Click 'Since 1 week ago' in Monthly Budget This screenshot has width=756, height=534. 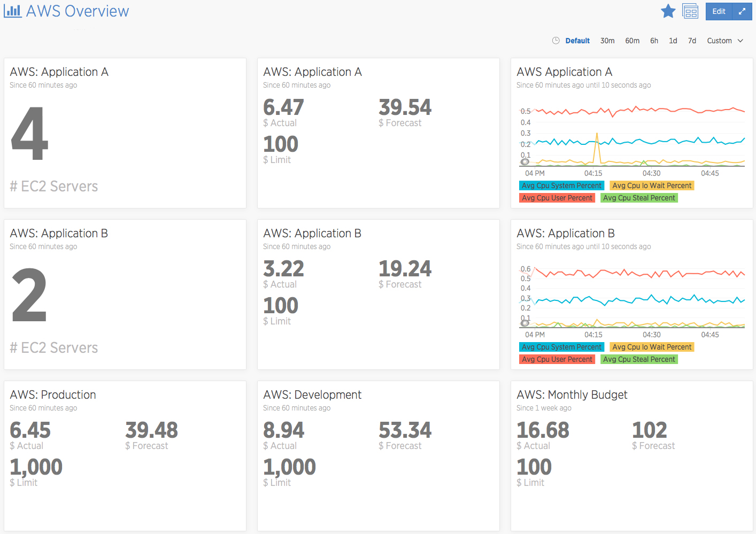(544, 408)
